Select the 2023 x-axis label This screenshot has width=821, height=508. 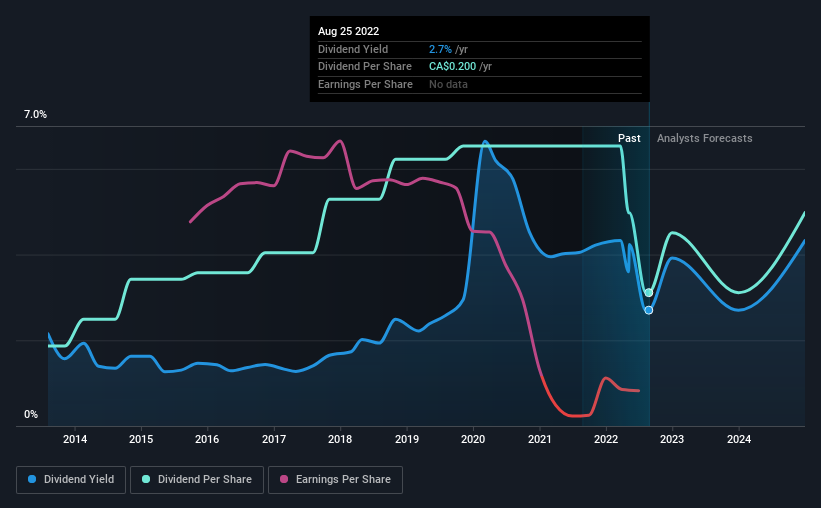(672, 439)
